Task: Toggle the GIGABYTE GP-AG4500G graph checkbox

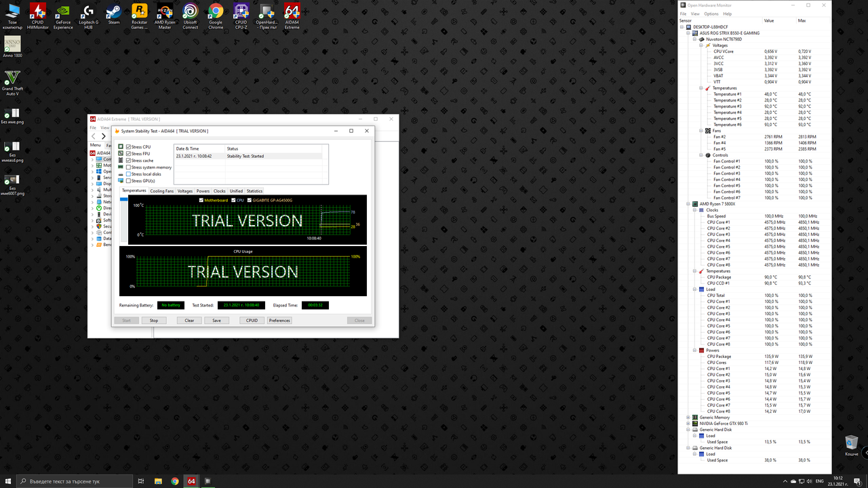Action: pyautogui.click(x=250, y=200)
